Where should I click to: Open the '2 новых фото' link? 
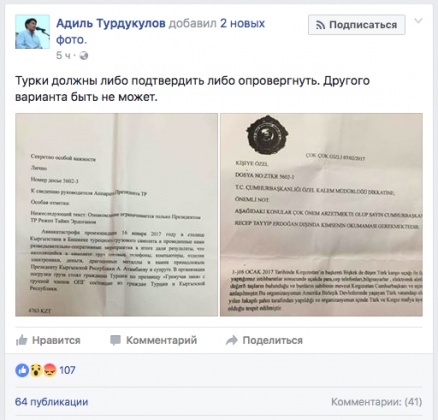pyautogui.click(x=160, y=31)
